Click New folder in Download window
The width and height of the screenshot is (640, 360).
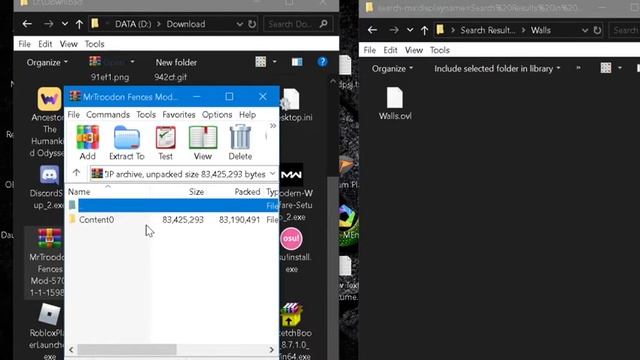(x=176, y=62)
